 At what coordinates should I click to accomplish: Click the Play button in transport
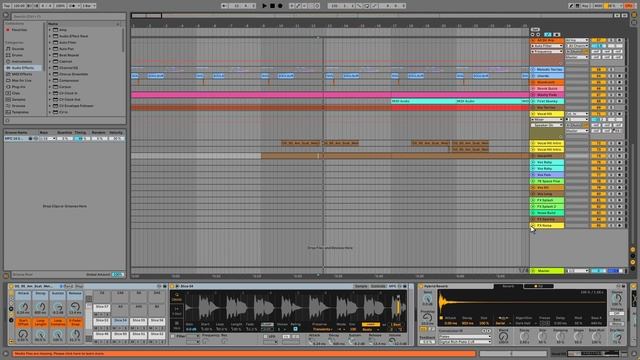(x=264, y=6)
